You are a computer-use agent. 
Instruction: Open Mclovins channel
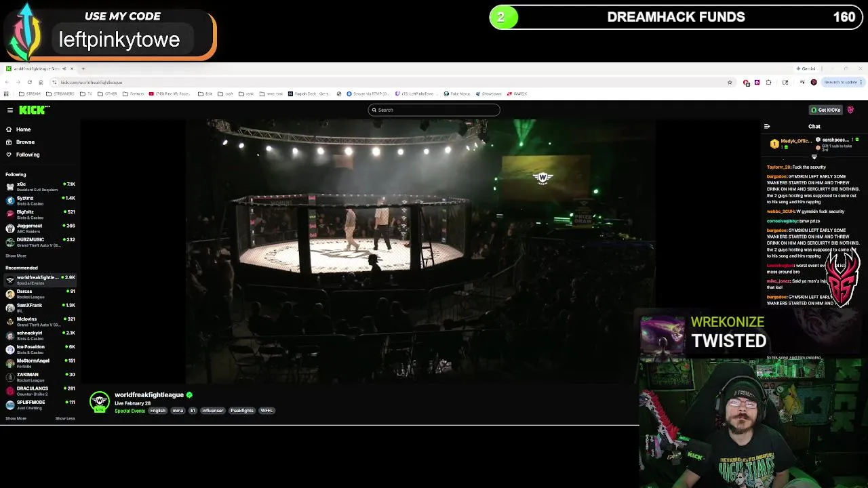click(x=41, y=321)
